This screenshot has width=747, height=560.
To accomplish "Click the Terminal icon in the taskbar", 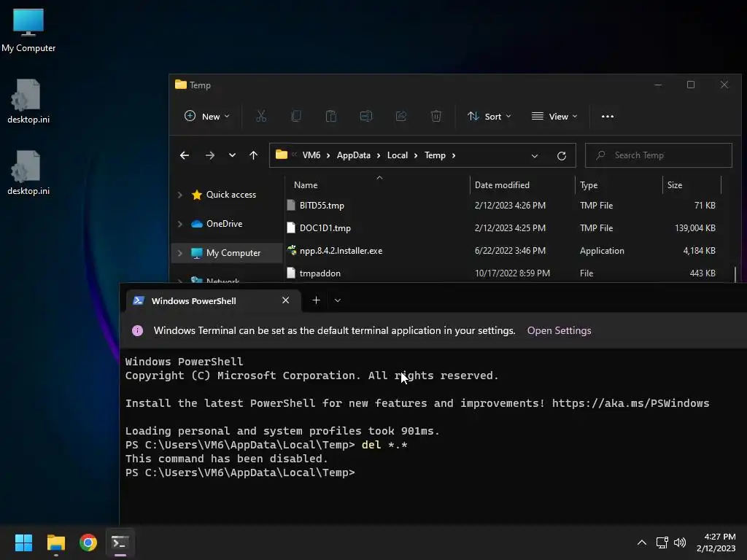I will tap(120, 542).
